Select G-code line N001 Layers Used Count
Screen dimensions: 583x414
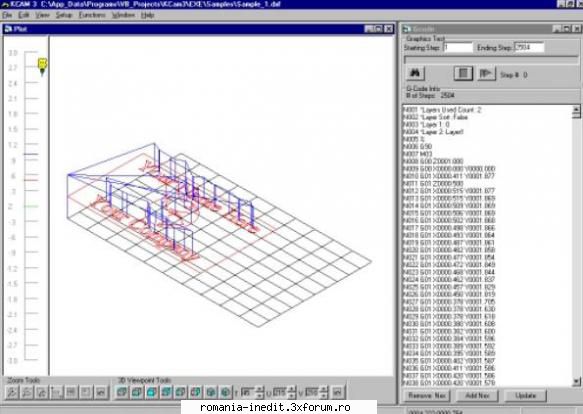click(442, 110)
